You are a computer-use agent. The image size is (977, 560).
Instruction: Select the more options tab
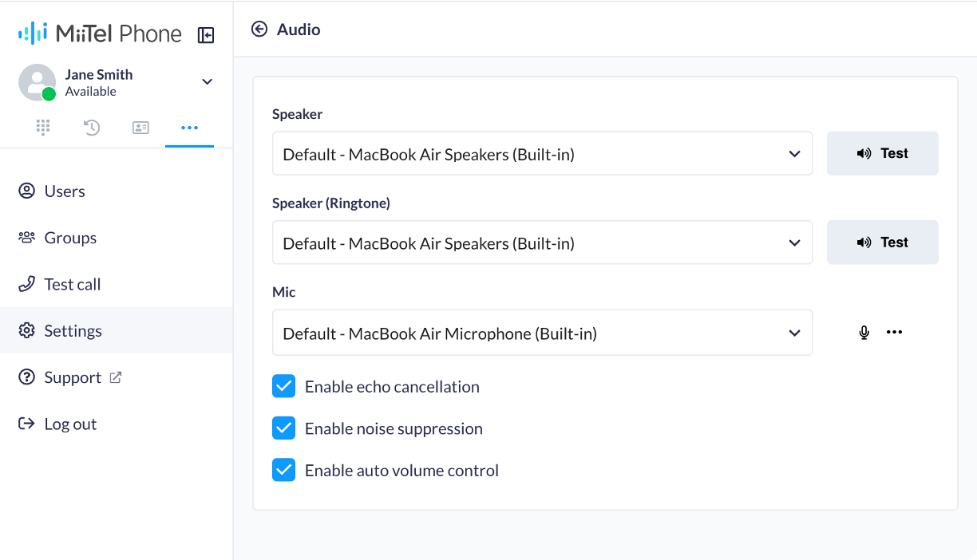pyautogui.click(x=189, y=128)
